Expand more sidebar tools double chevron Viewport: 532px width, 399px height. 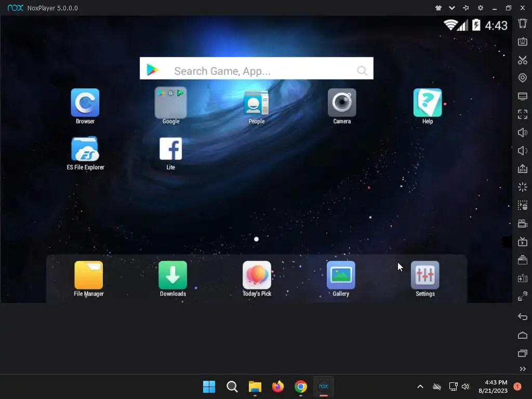point(523,369)
